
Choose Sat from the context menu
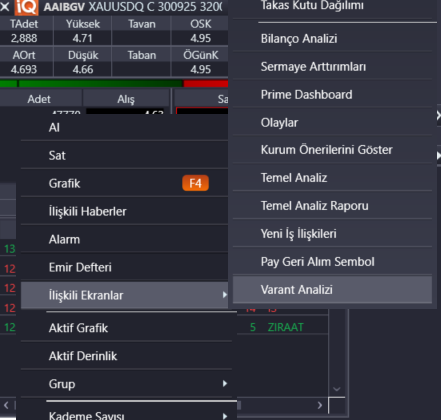(x=124, y=155)
